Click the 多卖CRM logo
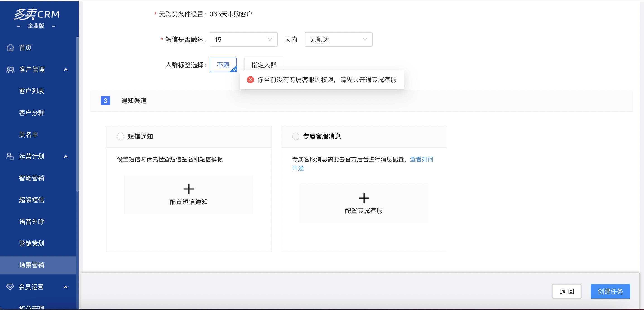644x310 pixels. [37, 15]
